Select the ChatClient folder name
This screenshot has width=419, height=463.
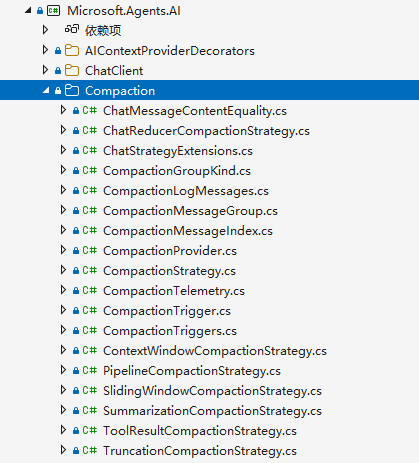pyautogui.click(x=114, y=71)
